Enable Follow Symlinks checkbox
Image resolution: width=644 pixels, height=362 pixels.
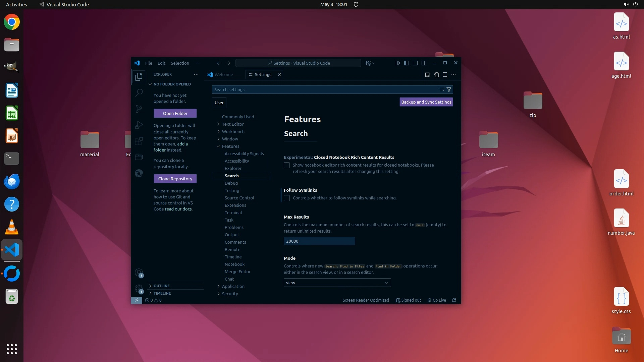pos(287,198)
